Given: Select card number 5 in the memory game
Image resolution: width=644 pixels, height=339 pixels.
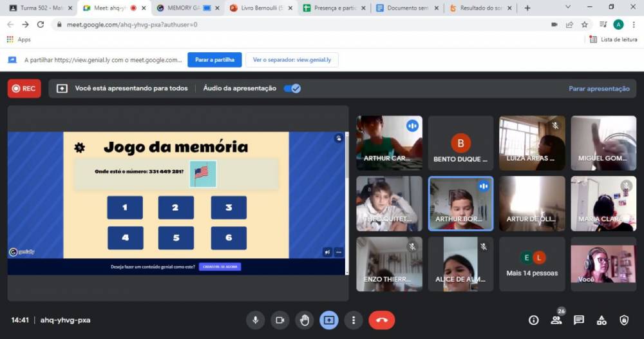Looking at the screenshot, I should click(x=176, y=238).
